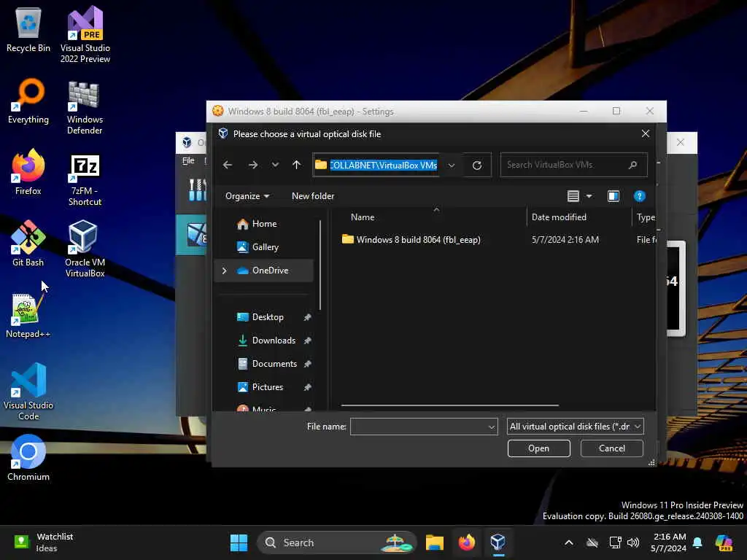Open the volume control in tray

tap(633, 542)
